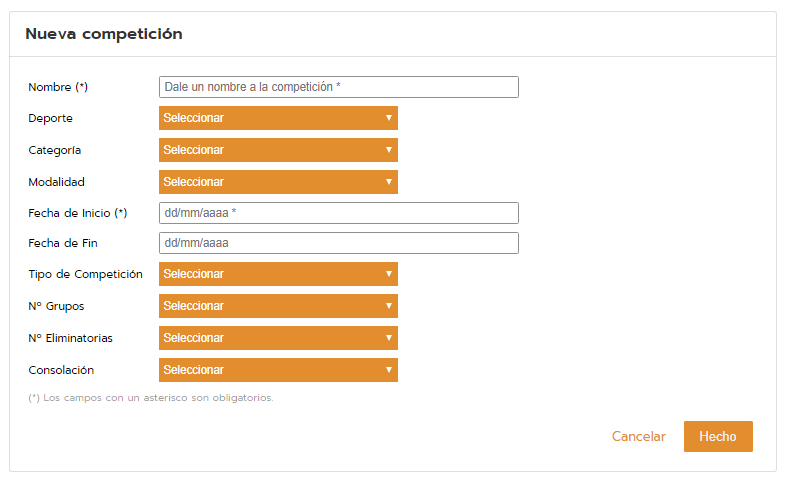Expand the Nº Grupos selector
Image resolution: width=789 pixels, height=478 pixels.
[278, 306]
